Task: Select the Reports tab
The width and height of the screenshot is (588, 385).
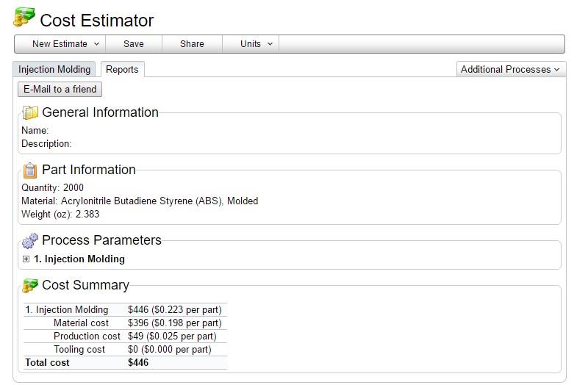Action: pyautogui.click(x=122, y=69)
